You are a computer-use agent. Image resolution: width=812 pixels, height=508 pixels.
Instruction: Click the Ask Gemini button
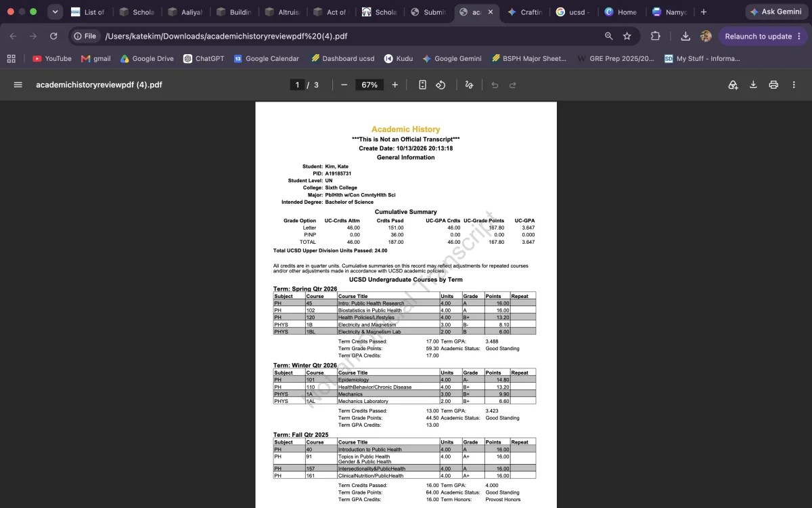pos(775,12)
